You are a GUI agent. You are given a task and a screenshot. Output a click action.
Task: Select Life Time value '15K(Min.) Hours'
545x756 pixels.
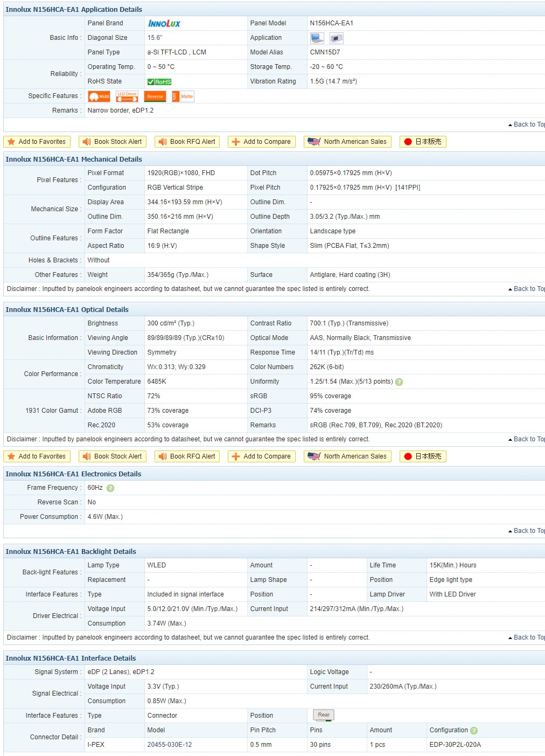[453, 565]
